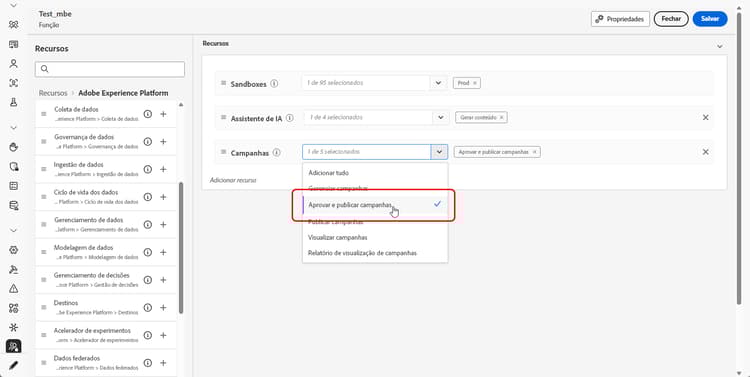Remove the Prod sandbox tag
The width and height of the screenshot is (750, 377).
pyautogui.click(x=474, y=83)
